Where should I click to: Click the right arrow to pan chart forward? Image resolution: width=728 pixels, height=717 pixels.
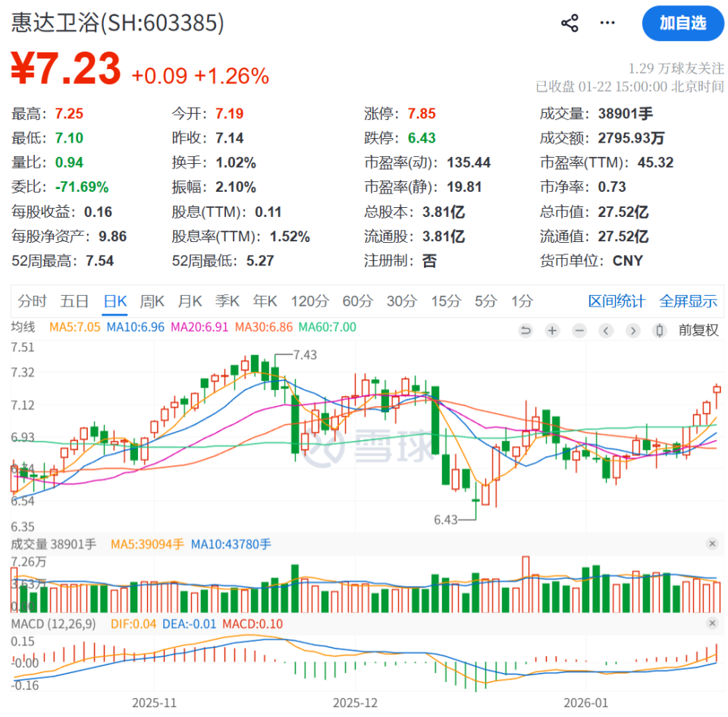(632, 331)
